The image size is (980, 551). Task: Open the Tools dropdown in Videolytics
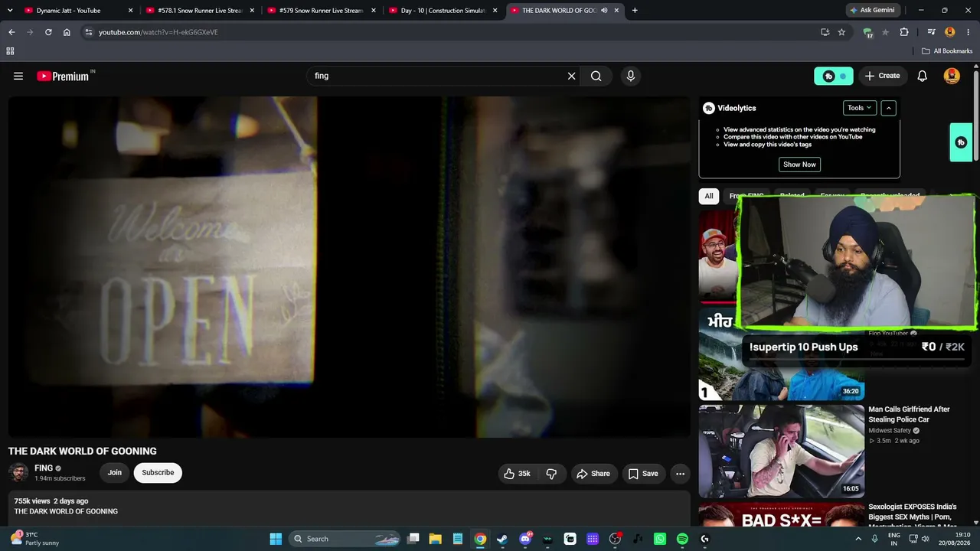click(x=859, y=108)
